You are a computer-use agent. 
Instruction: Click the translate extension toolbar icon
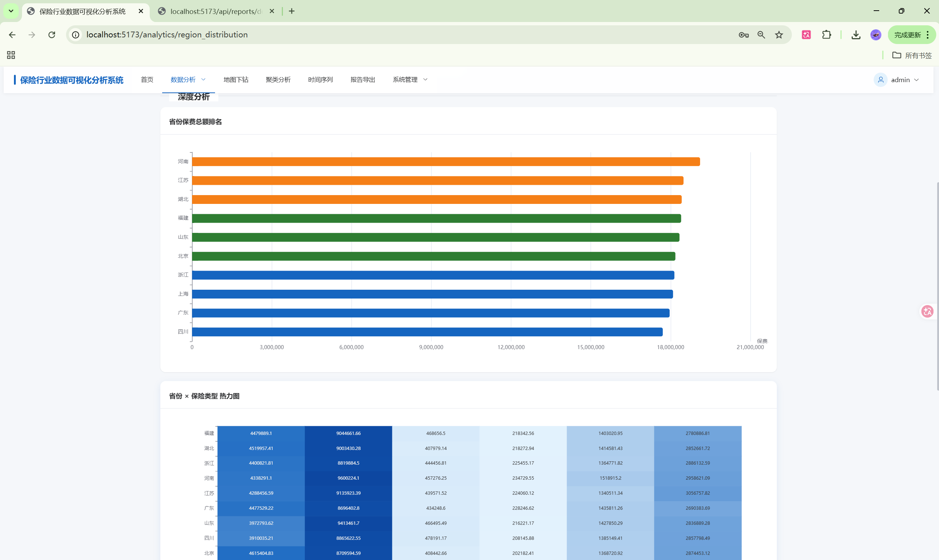point(806,35)
